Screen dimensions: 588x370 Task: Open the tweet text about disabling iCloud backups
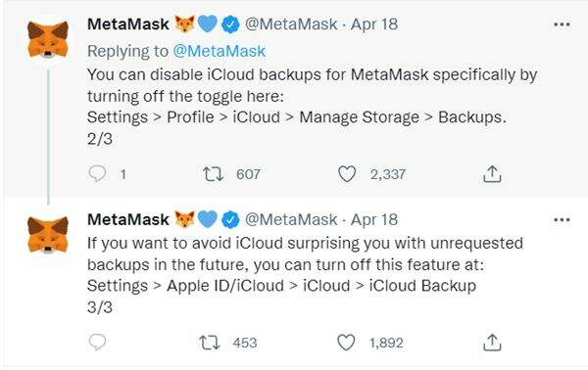pyautogui.click(x=312, y=107)
